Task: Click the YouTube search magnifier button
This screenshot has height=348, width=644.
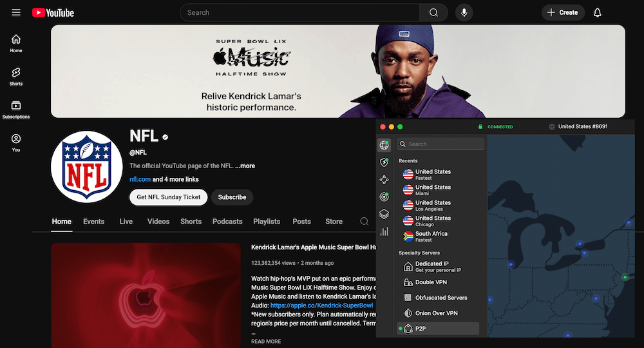Action: click(433, 13)
